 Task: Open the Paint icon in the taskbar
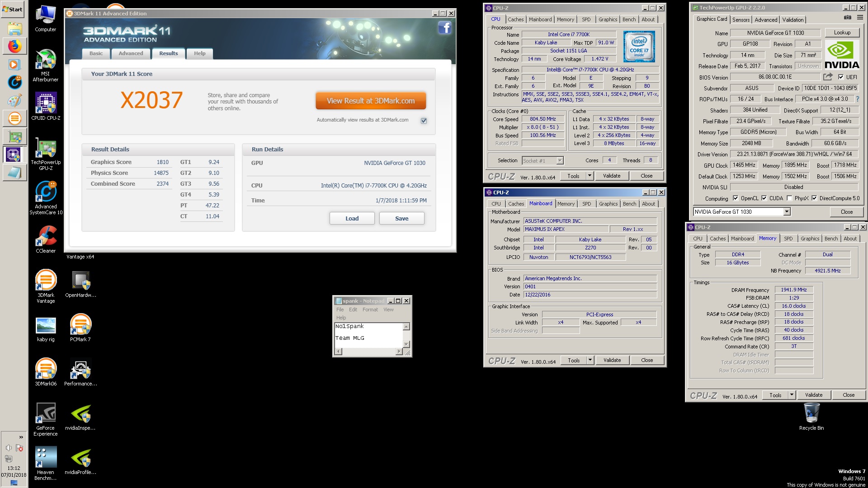tap(14, 100)
